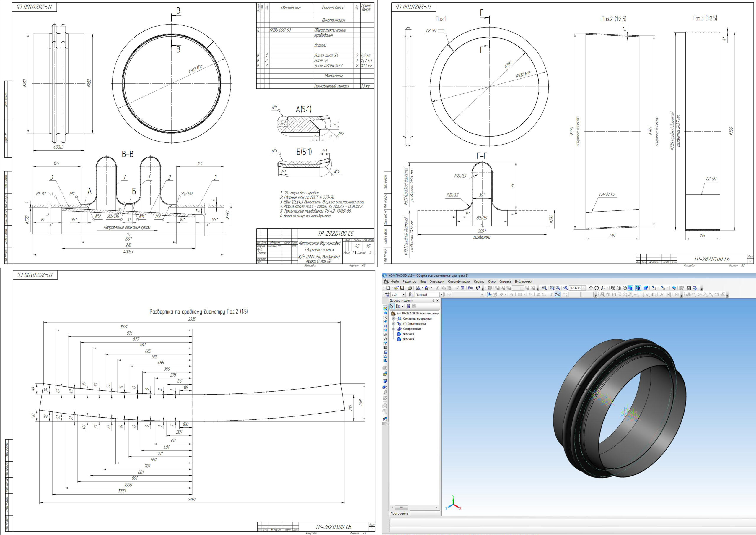Switch to the Построение tab

pyautogui.click(x=399, y=514)
